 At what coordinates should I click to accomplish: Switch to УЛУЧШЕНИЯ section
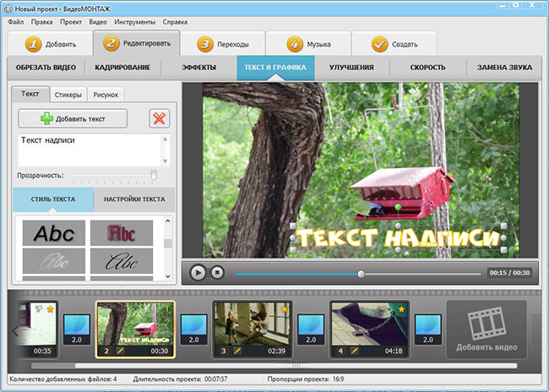pos(351,68)
